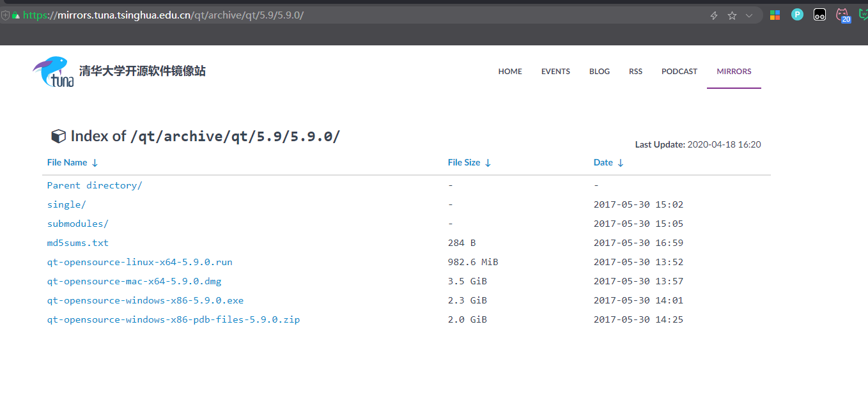This screenshot has height=414, width=868.
Task: Click the File Size column header text
Action: pos(464,163)
